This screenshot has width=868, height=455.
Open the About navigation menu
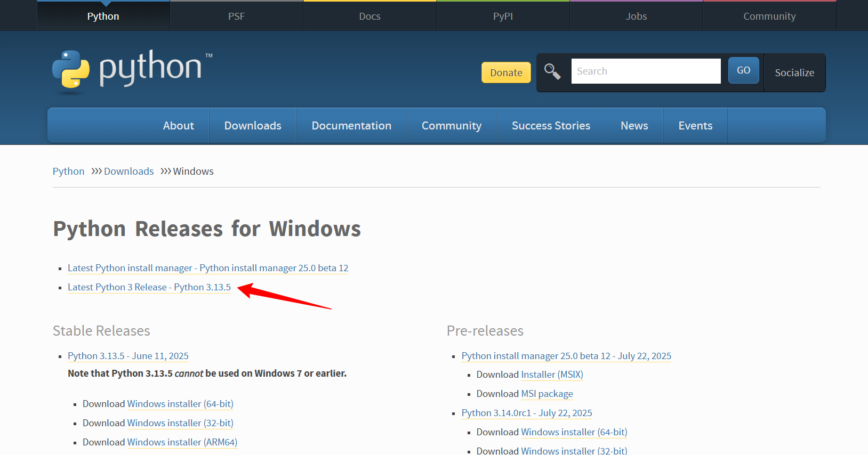[x=179, y=125]
